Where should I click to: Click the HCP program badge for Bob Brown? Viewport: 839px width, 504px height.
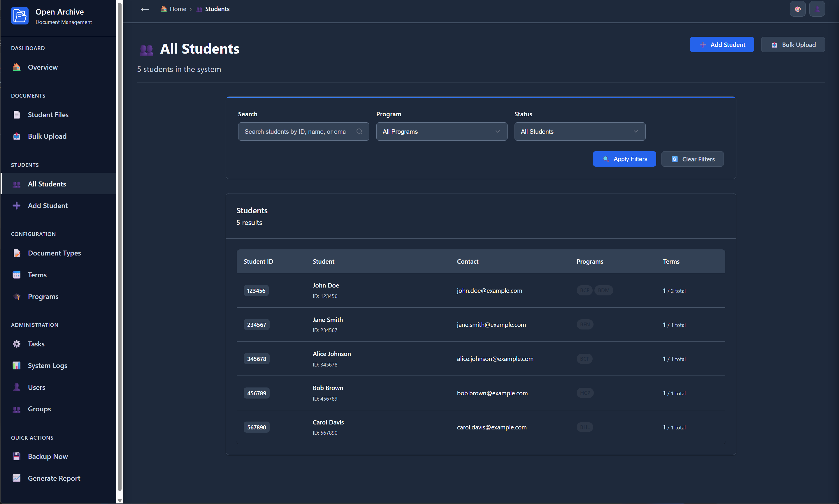[585, 393]
